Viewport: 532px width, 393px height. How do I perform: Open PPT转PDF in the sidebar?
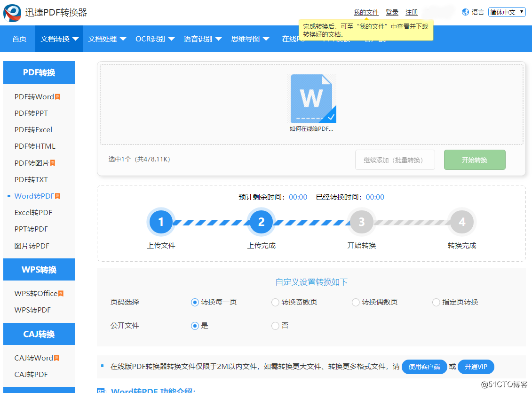click(x=31, y=229)
